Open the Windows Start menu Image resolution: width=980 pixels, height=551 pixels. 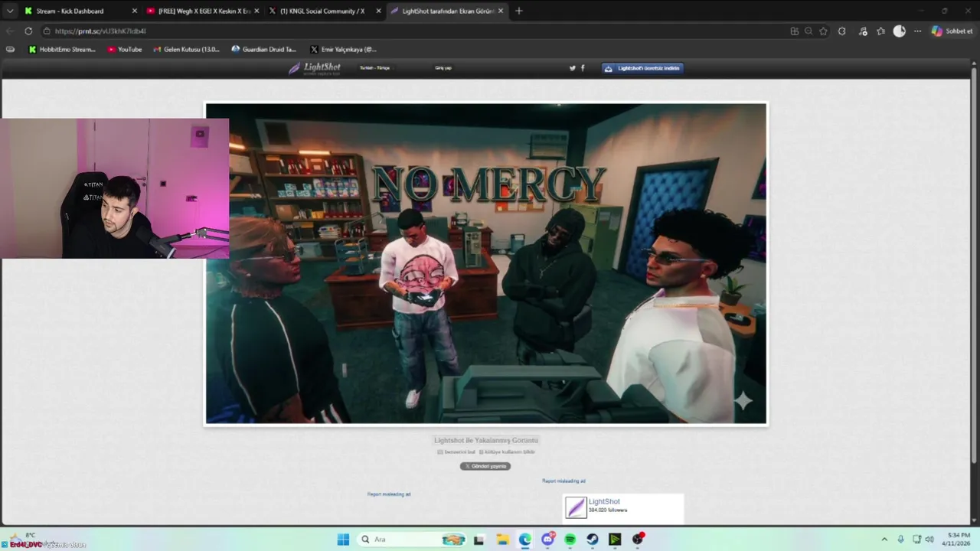tap(343, 540)
